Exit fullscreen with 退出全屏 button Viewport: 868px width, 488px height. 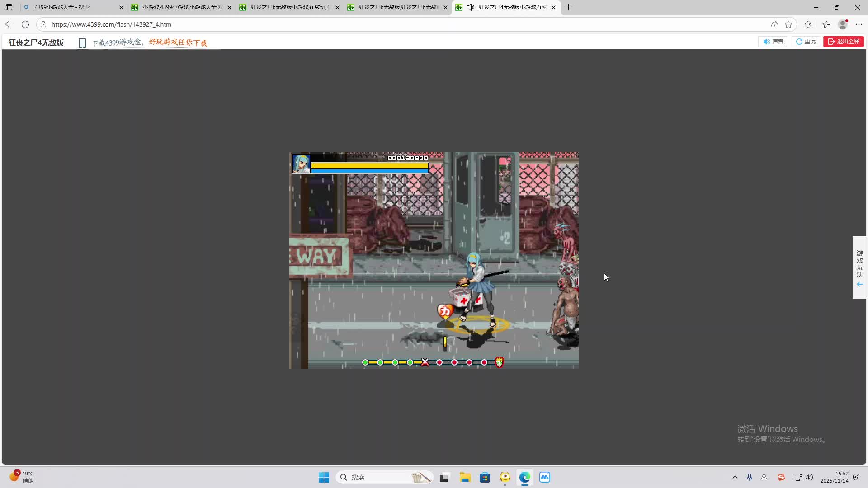point(843,42)
